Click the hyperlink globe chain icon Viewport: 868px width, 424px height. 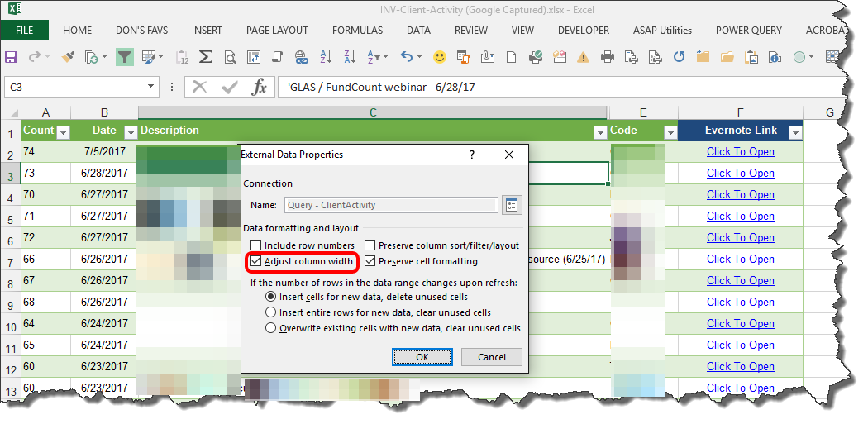coord(301,56)
